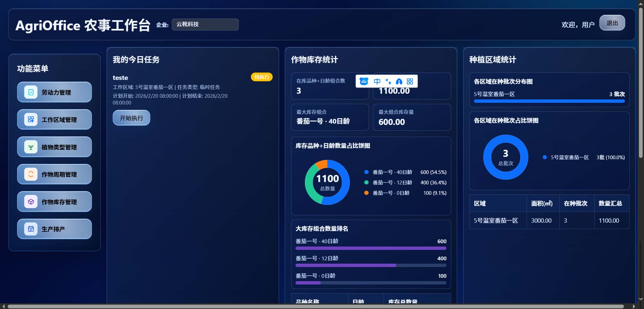
Task: Click the 退出 logout button
Action: [612, 23]
